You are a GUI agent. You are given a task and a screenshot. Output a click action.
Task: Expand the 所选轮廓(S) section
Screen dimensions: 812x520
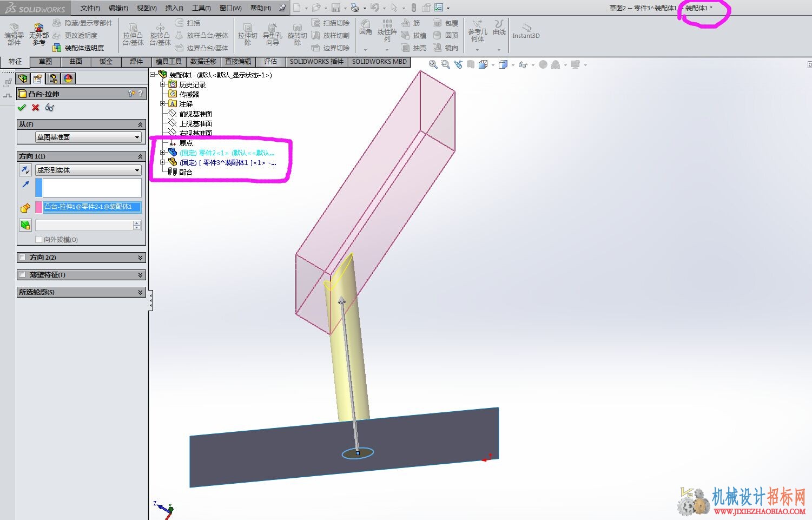[81, 292]
